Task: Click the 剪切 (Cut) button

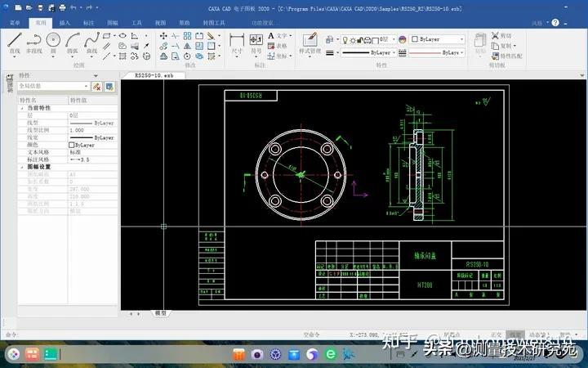Action: point(501,36)
